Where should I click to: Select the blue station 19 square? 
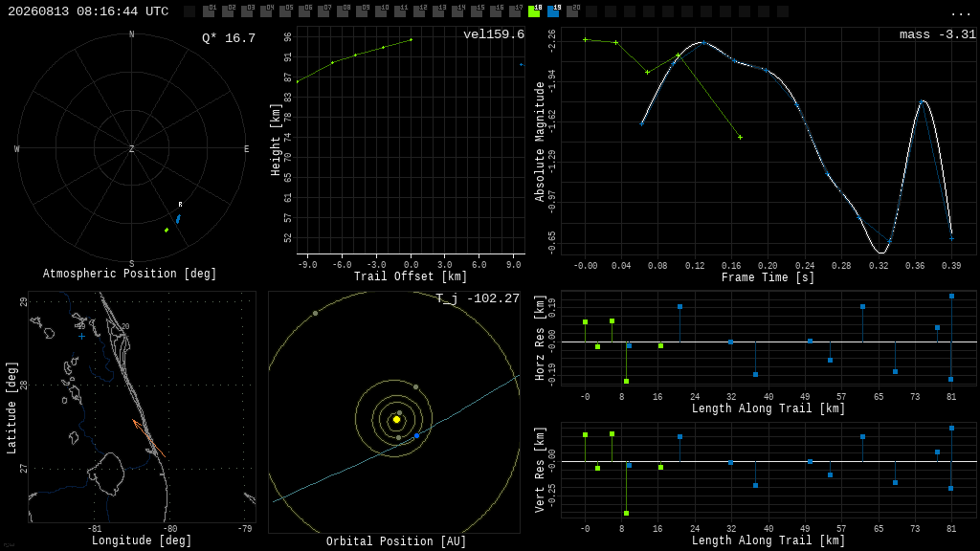point(554,11)
